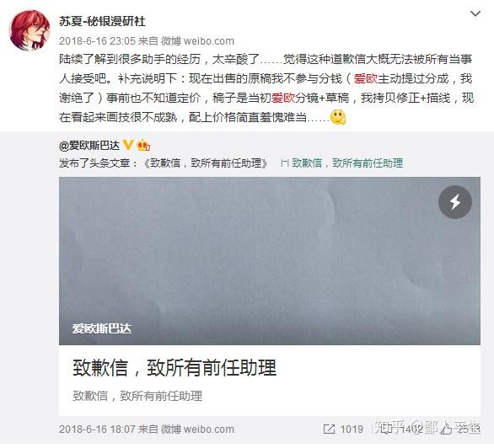The width and height of the screenshot is (494, 448).
Task: Click the repost icon beside 1019
Action: coord(330,429)
